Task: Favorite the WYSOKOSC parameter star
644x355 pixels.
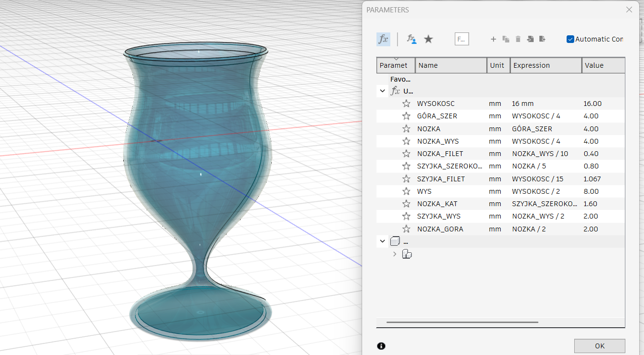Action: coord(406,104)
